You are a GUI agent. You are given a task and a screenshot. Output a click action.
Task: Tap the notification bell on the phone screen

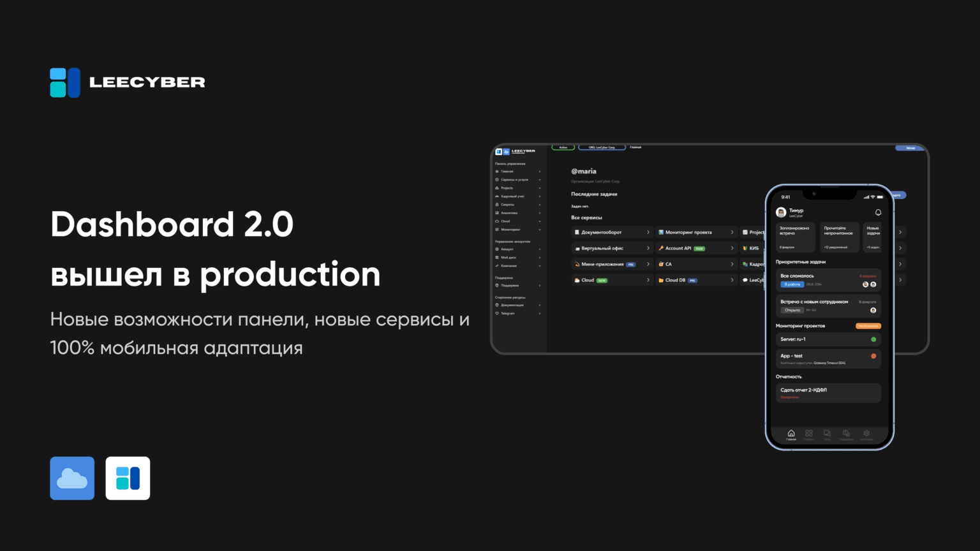click(x=878, y=212)
